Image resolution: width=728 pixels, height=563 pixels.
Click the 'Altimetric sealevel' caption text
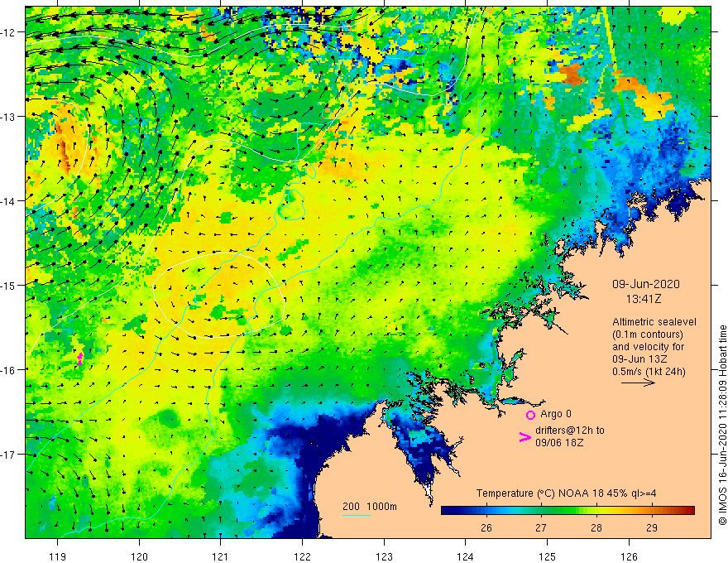click(x=654, y=322)
